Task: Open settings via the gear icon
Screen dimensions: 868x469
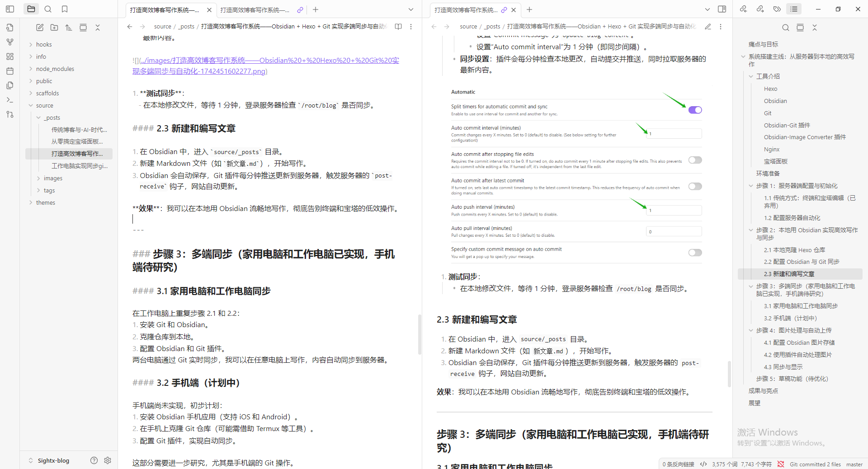Action: pos(108,460)
